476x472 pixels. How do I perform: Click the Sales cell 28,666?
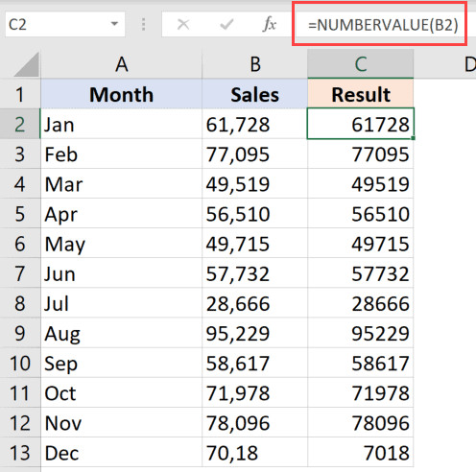pyautogui.click(x=255, y=303)
